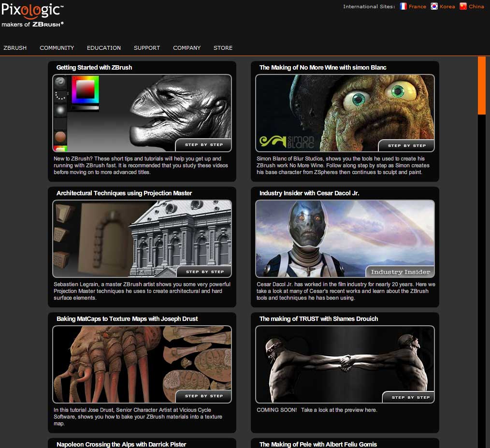
Task: Click the France flag icon
Action: point(403,6)
